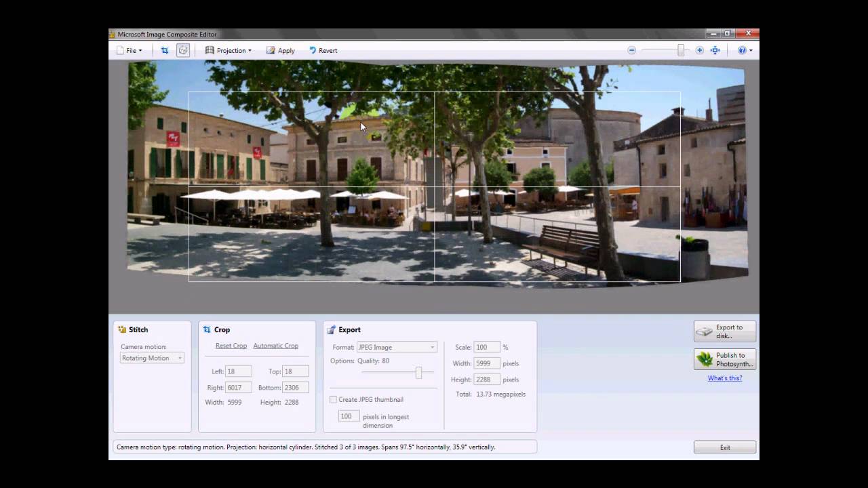This screenshot has width=868, height=488.
Task: Click the Revert toolbar button
Action: tap(323, 50)
